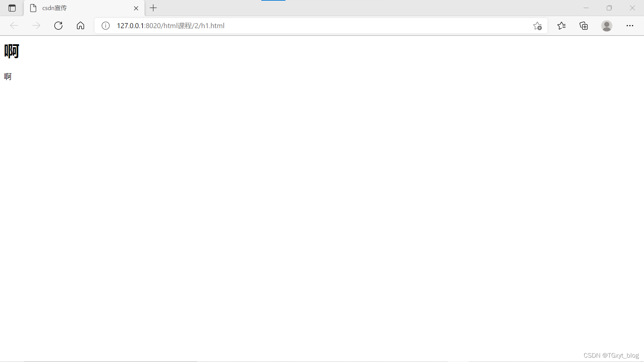View site information icon
The width and height of the screenshot is (644, 362).
click(106, 26)
